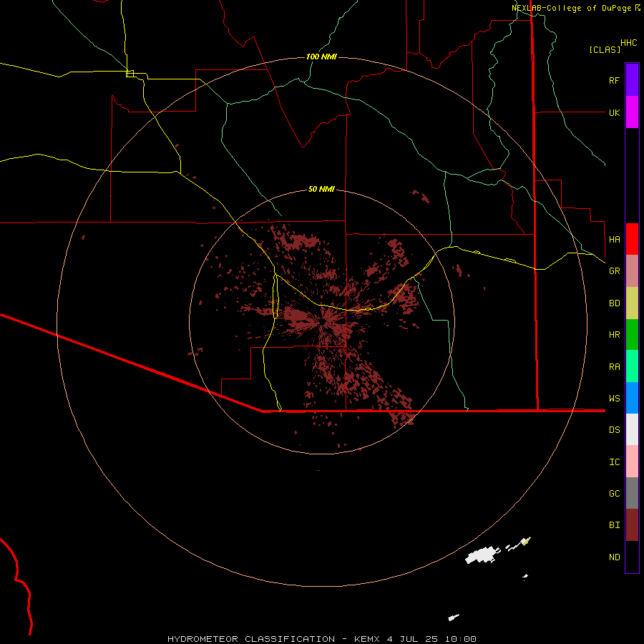The width and height of the screenshot is (644, 644).
Task: Click the NEXLAB-College of DuPage text
Action: click(571, 8)
